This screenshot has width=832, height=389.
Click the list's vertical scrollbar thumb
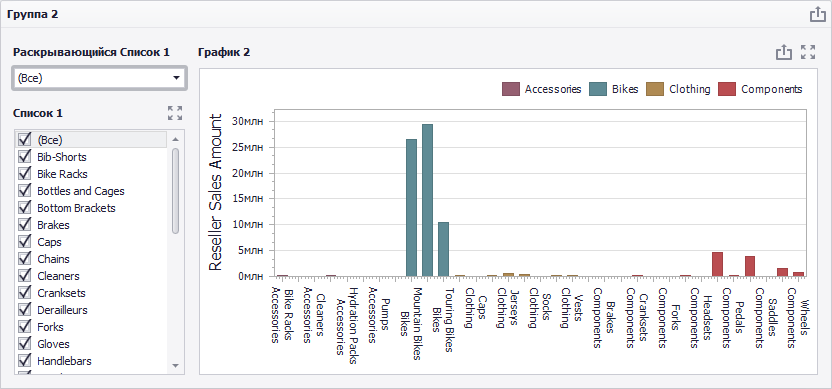pos(176,191)
